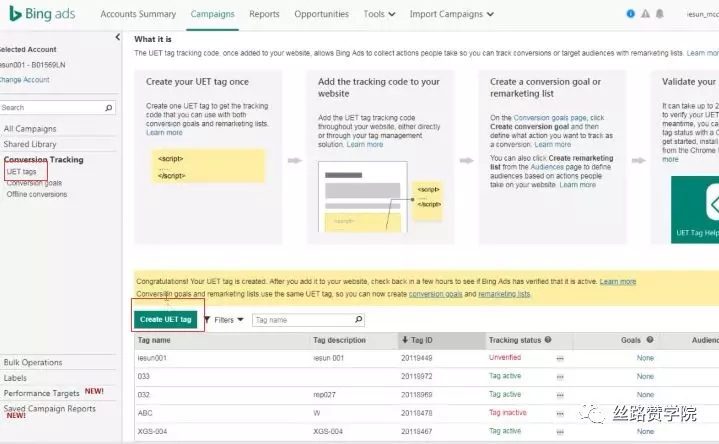Click the sidebar search magnifier icon
The width and height of the screenshot is (719, 444).
coord(109,107)
